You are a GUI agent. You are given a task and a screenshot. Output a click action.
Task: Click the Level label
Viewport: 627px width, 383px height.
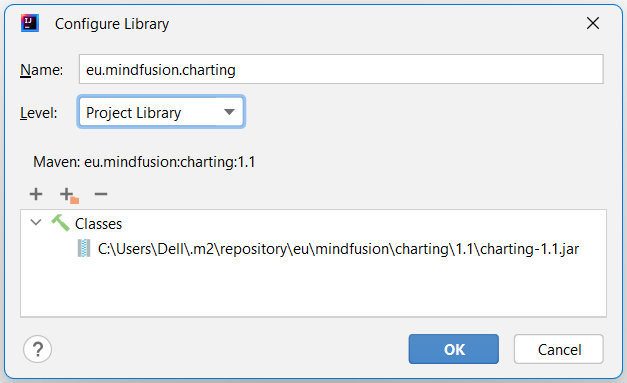pyautogui.click(x=39, y=113)
